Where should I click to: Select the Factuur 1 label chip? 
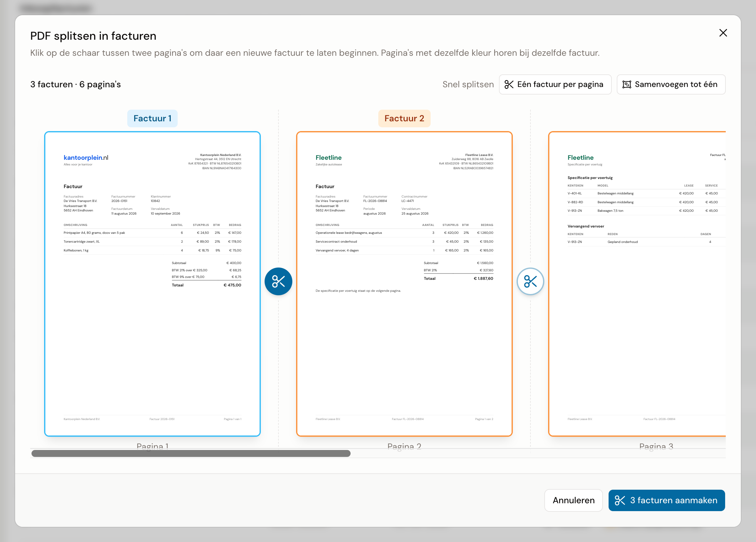click(152, 118)
